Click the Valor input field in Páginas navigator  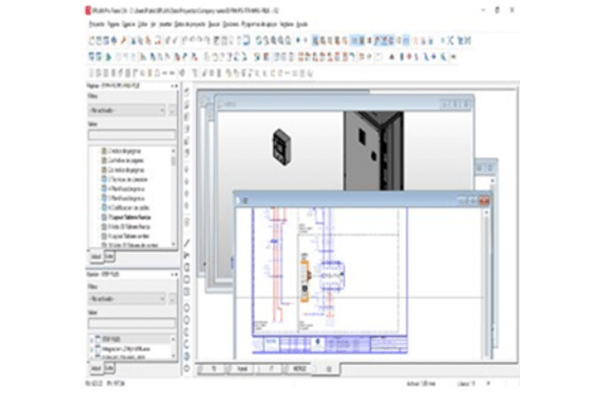[131, 134]
